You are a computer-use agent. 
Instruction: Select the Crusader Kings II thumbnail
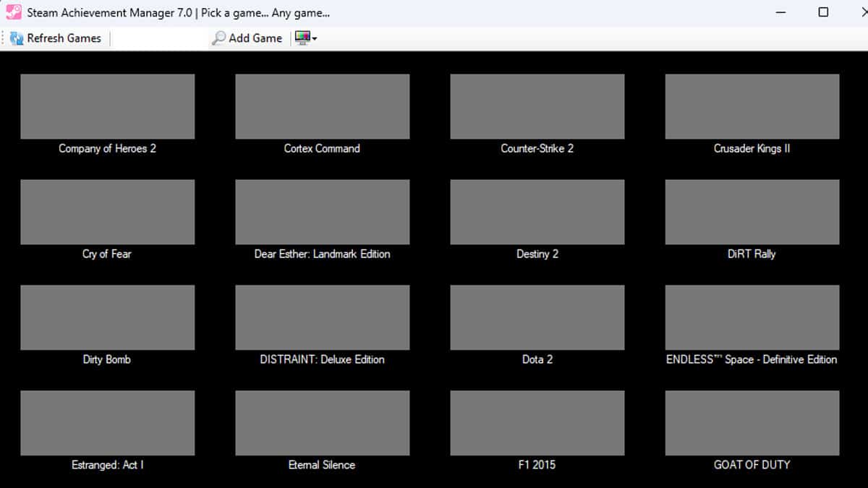[752, 106]
